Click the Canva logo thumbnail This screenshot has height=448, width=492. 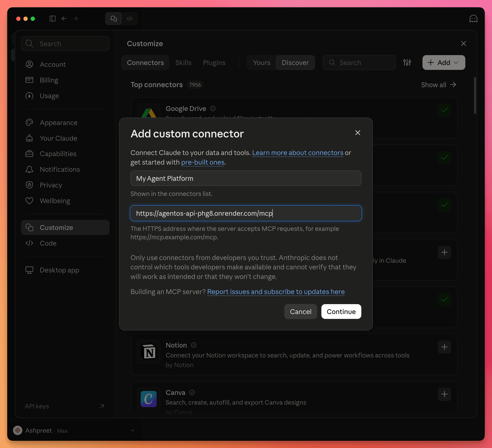(x=149, y=399)
